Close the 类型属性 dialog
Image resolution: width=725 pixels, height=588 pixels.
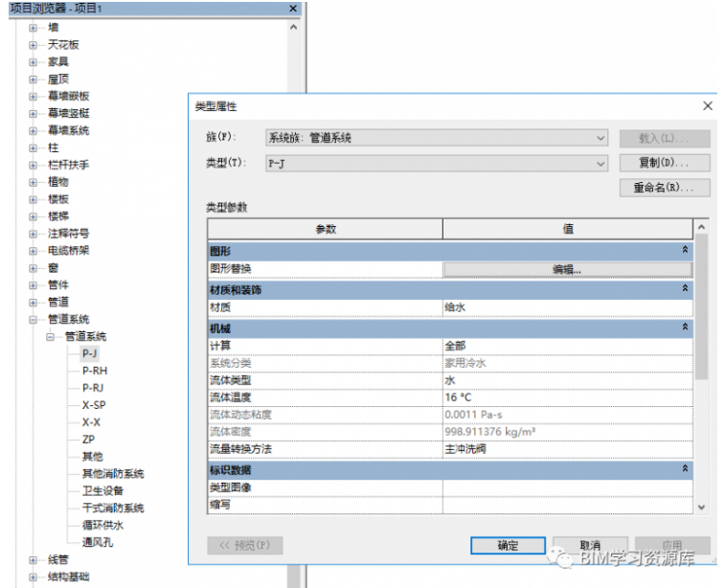tap(708, 106)
